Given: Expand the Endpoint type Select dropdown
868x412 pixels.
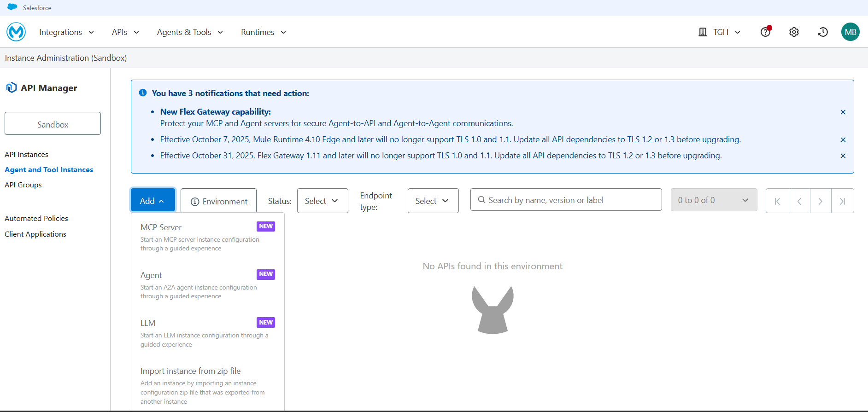Looking at the screenshot, I should (x=433, y=201).
